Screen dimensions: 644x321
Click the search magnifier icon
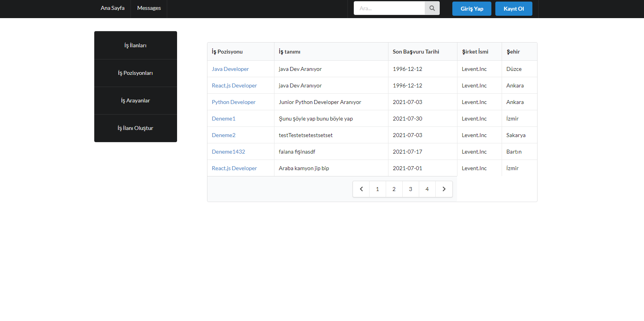coord(432,8)
